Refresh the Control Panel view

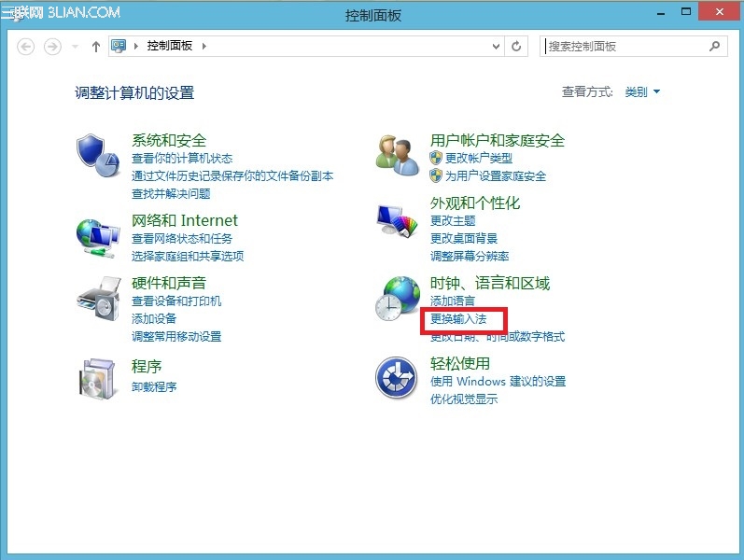[x=516, y=46]
